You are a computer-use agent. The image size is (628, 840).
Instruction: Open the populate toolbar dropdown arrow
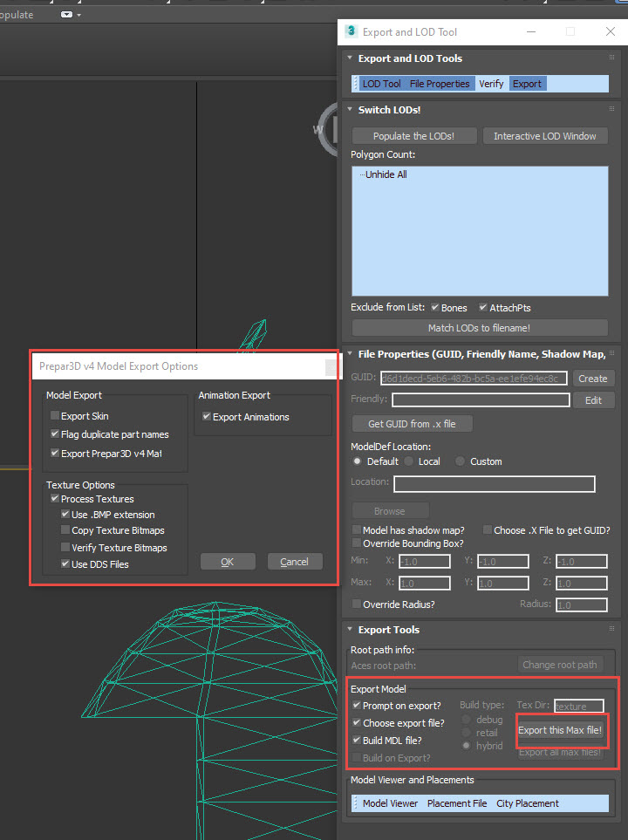(78, 15)
